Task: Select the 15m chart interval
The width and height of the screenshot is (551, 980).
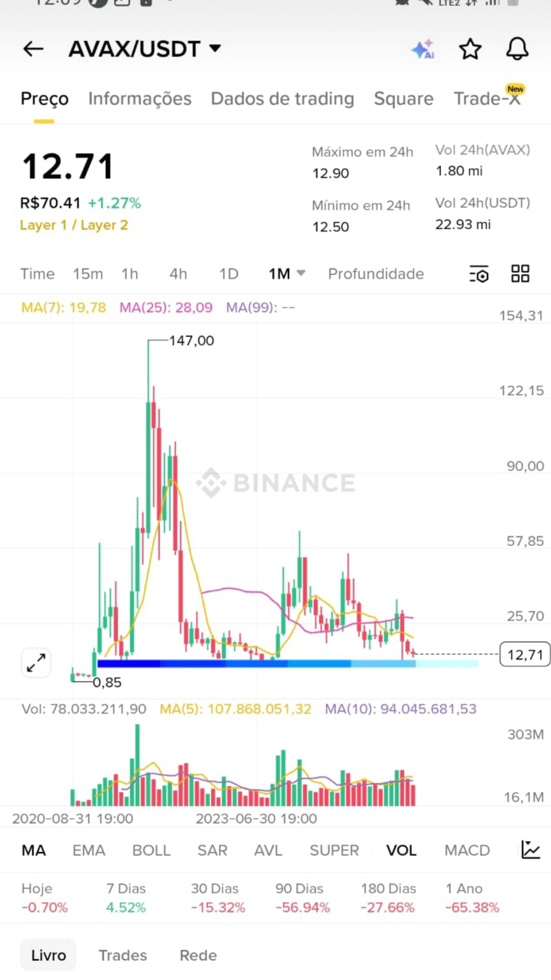Action: tap(88, 274)
